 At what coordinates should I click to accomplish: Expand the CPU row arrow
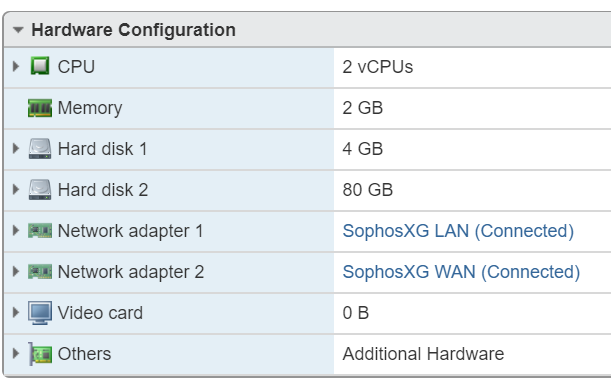point(16,66)
